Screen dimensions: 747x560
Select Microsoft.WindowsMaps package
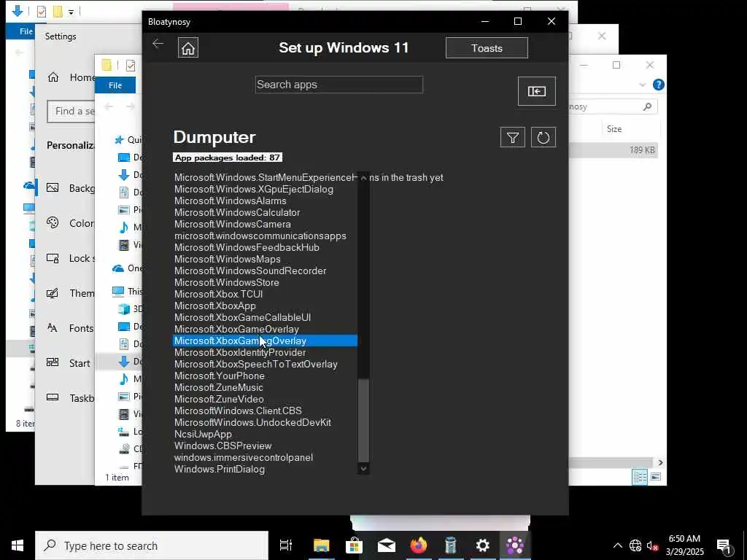click(x=228, y=260)
